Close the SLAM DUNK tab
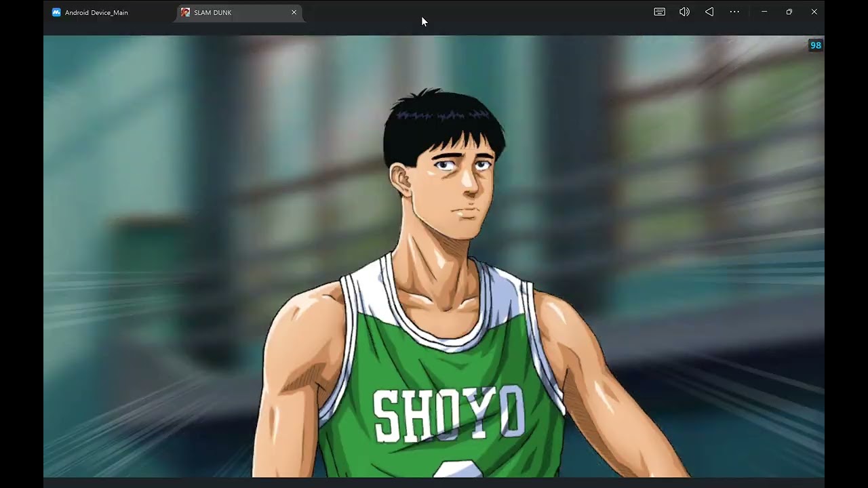Image resolution: width=868 pixels, height=488 pixels. click(x=294, y=12)
